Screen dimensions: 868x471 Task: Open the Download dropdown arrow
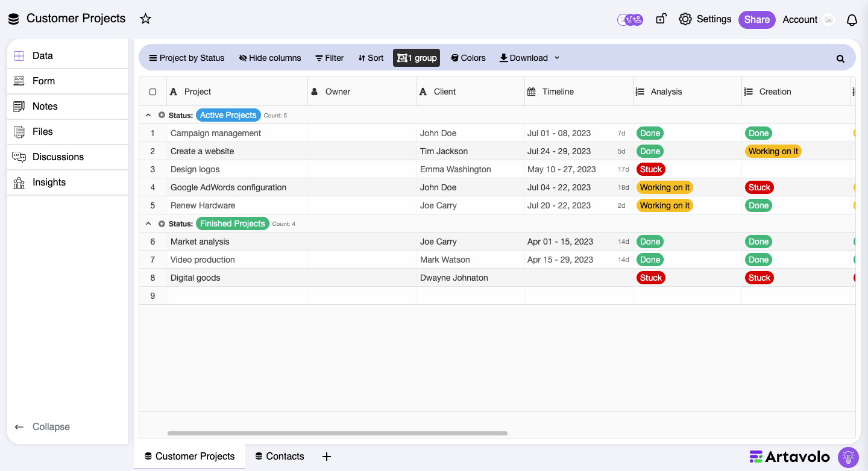[557, 58]
